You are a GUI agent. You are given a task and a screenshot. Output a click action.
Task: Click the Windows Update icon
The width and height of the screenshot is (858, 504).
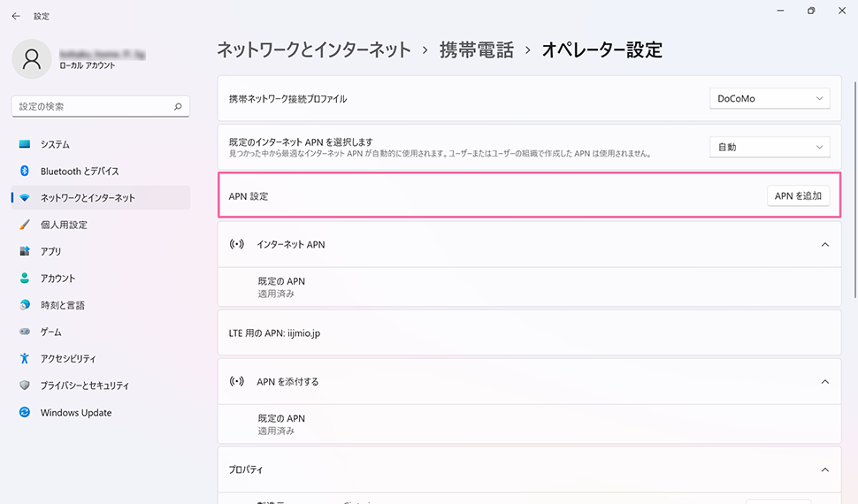pos(25,412)
